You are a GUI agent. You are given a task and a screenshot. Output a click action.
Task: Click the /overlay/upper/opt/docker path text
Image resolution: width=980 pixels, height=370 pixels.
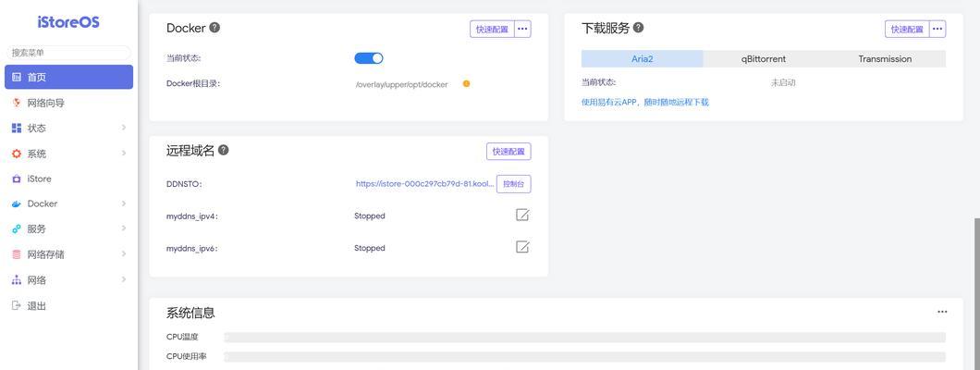[x=401, y=84]
